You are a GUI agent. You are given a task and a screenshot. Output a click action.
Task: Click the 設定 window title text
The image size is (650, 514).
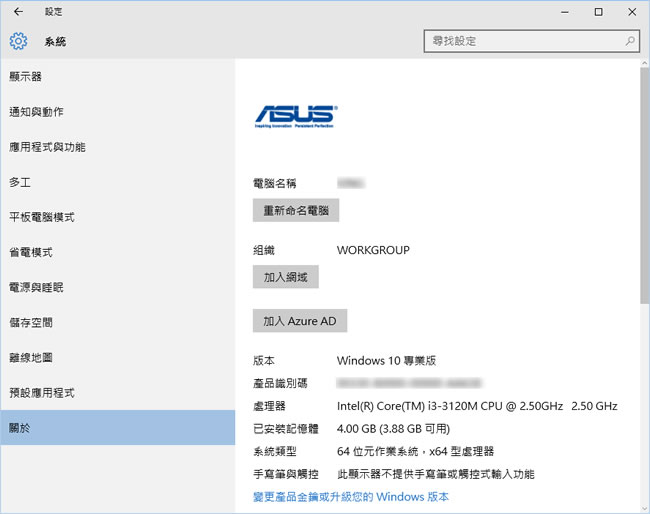[x=53, y=12]
